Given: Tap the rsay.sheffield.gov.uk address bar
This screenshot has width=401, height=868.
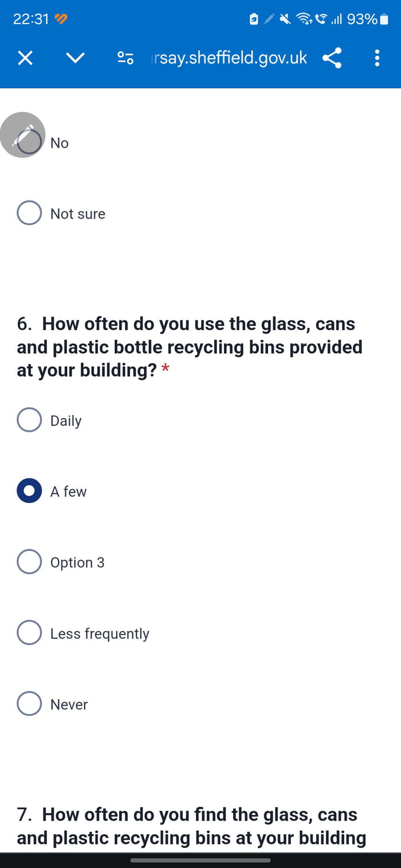Looking at the screenshot, I should click(229, 58).
